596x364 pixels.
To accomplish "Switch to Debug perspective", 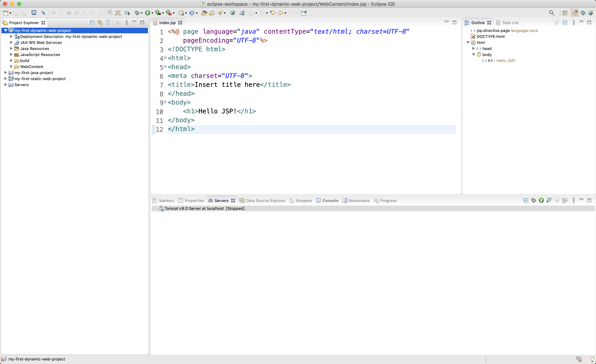I will pyautogui.click(x=583, y=13).
